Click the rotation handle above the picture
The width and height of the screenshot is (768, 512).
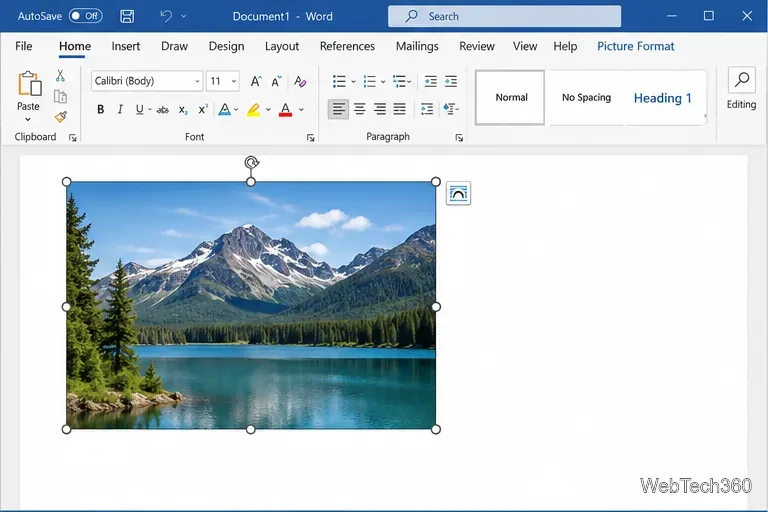coord(251,162)
